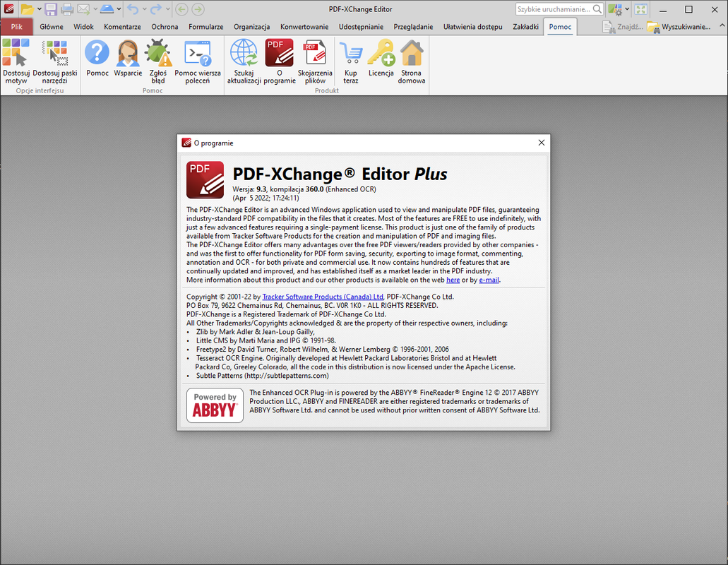
Task: Open Skojarzenia plików file associations
Action: pyautogui.click(x=315, y=61)
